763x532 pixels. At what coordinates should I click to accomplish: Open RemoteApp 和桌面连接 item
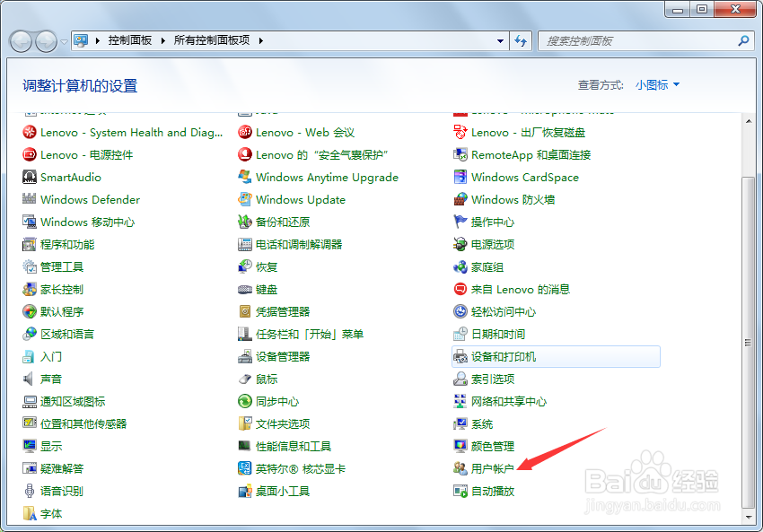[x=522, y=154]
